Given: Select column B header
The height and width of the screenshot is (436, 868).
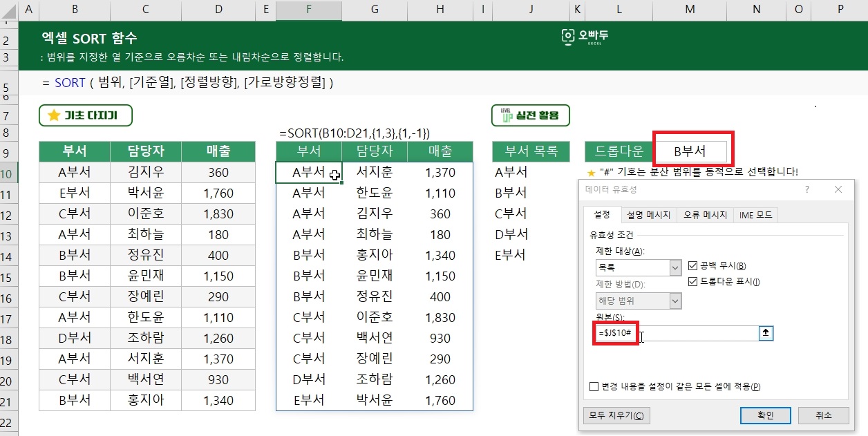Looking at the screenshot, I should click(x=75, y=10).
